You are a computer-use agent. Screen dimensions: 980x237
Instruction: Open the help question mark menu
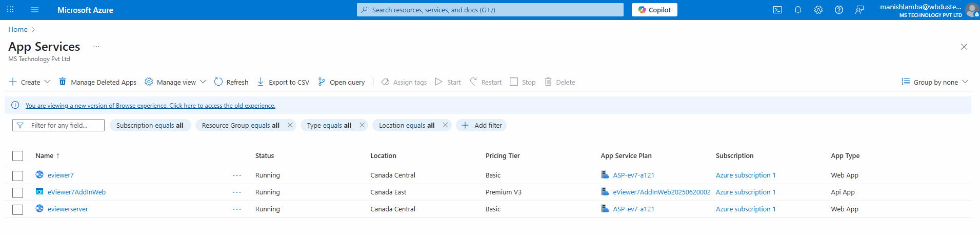pyautogui.click(x=839, y=10)
